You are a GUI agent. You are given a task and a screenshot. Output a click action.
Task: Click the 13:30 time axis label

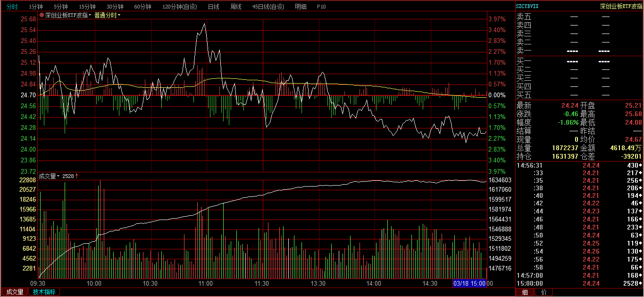(318, 283)
